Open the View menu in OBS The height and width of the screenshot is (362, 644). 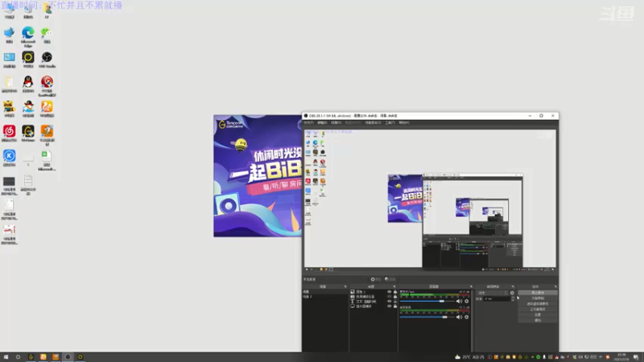coord(336,123)
